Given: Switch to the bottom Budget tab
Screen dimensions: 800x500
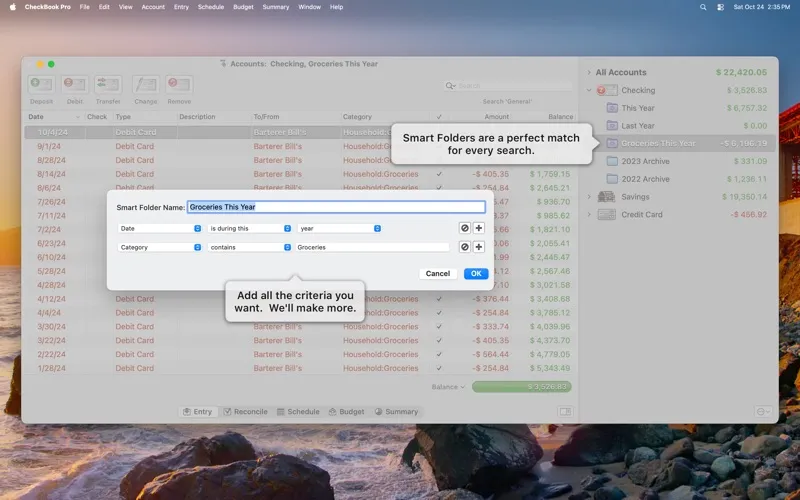Looking at the screenshot, I should click(346, 412).
